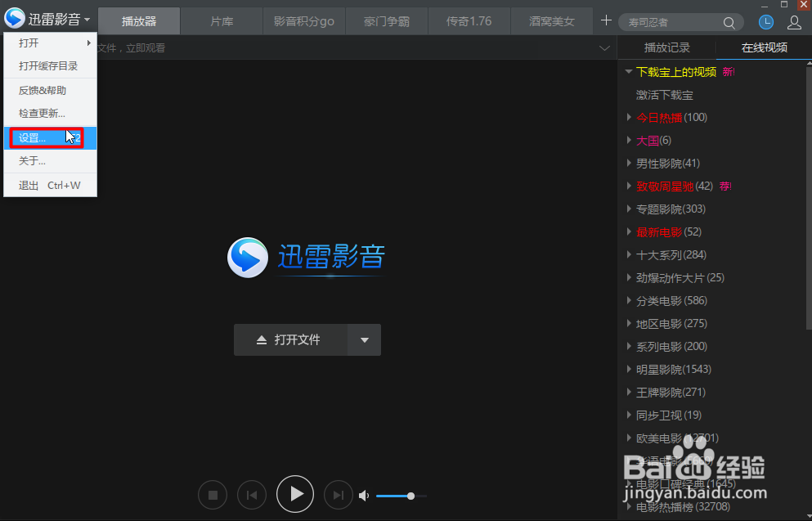
Task: Expand 王牌影院 (271) category
Action: (x=629, y=392)
